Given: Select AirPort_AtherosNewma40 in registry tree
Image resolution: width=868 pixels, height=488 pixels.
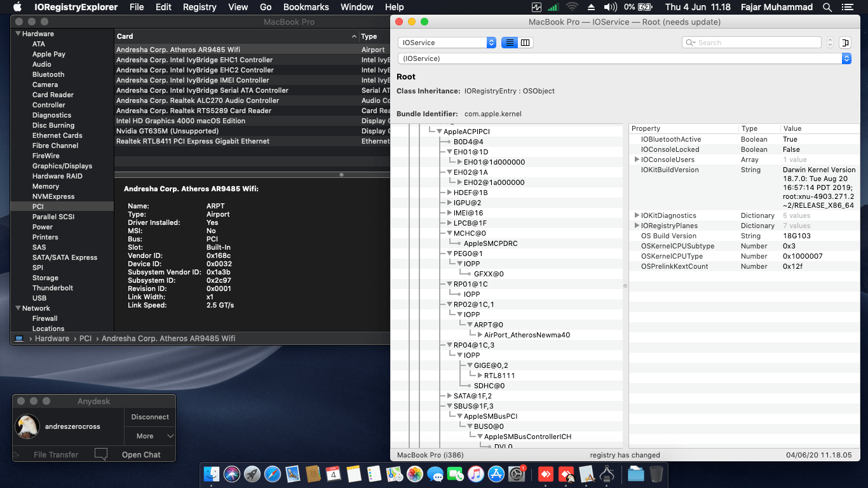Looking at the screenshot, I should [x=527, y=335].
